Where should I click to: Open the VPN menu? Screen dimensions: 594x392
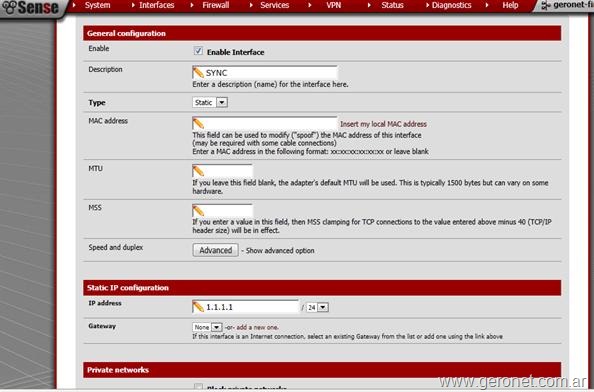333,5
